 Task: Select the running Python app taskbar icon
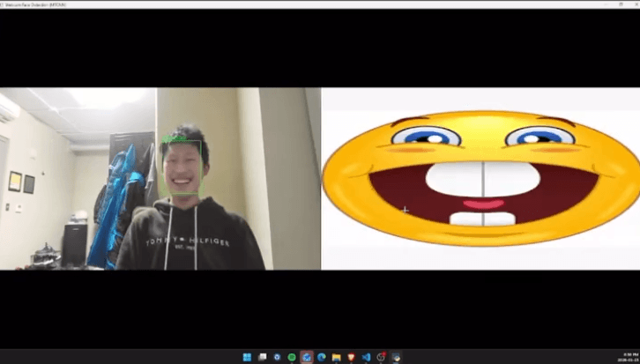click(x=396, y=357)
